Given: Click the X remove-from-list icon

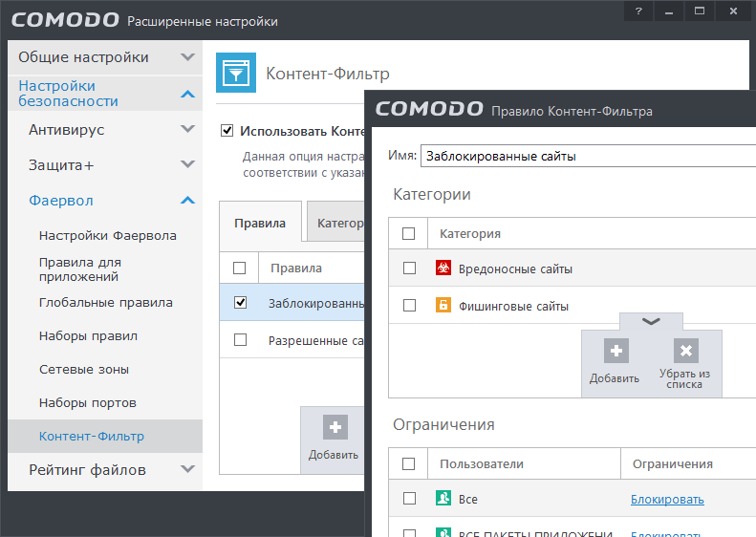Looking at the screenshot, I should tap(686, 351).
